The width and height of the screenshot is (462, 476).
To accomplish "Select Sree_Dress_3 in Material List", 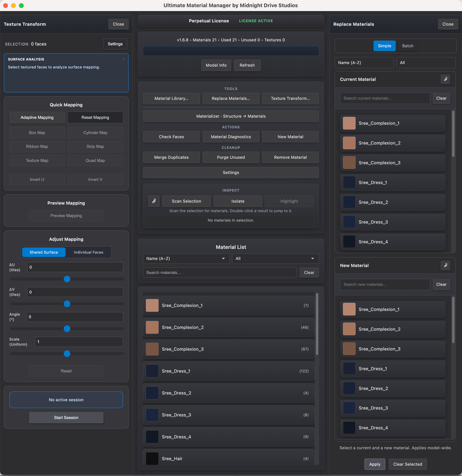I will [x=229, y=415].
